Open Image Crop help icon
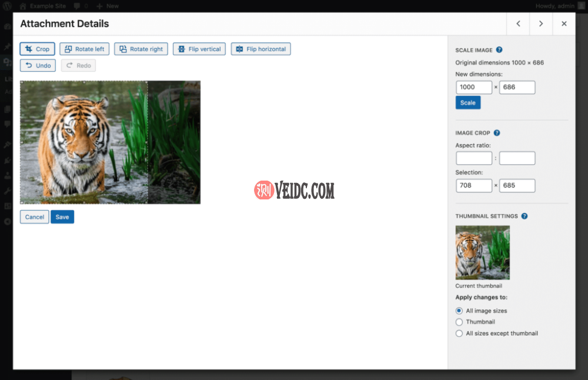Image resolution: width=588 pixels, height=380 pixels. [497, 133]
